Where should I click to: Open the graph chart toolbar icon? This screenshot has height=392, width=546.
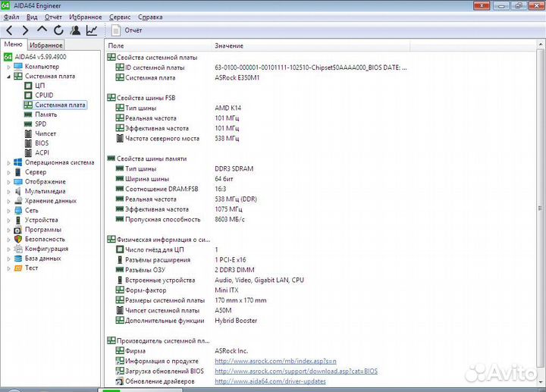pyautogui.click(x=92, y=30)
